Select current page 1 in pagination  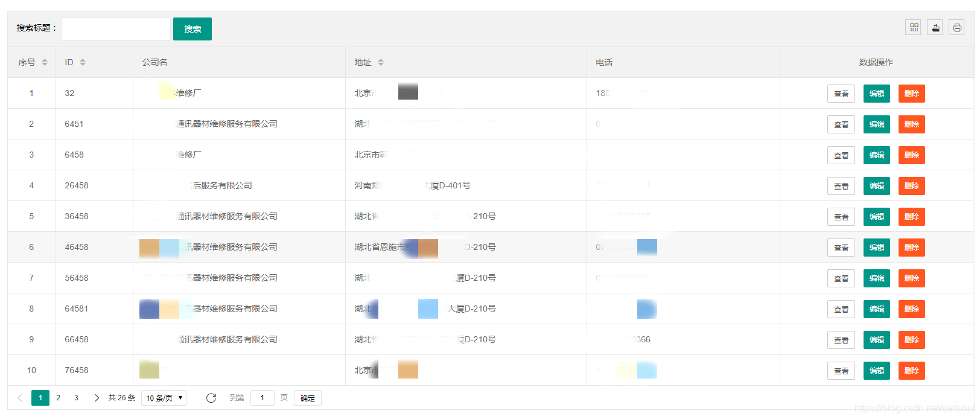[40, 398]
